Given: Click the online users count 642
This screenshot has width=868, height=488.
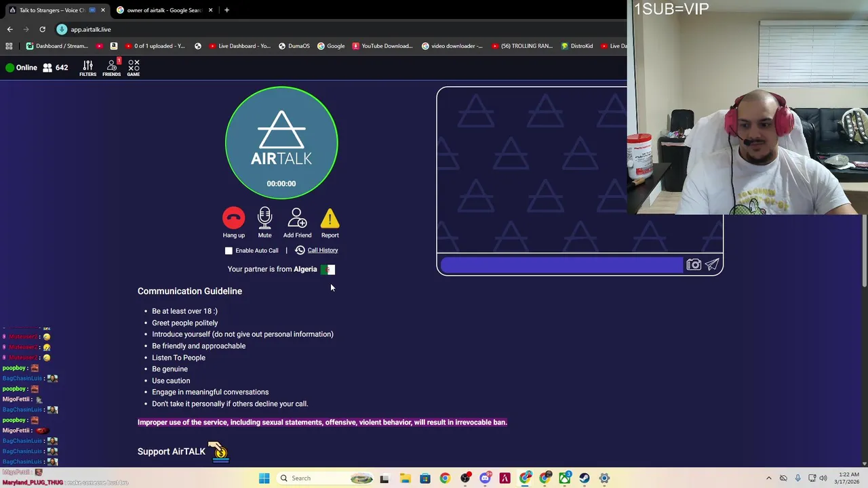Looking at the screenshot, I should click(55, 68).
